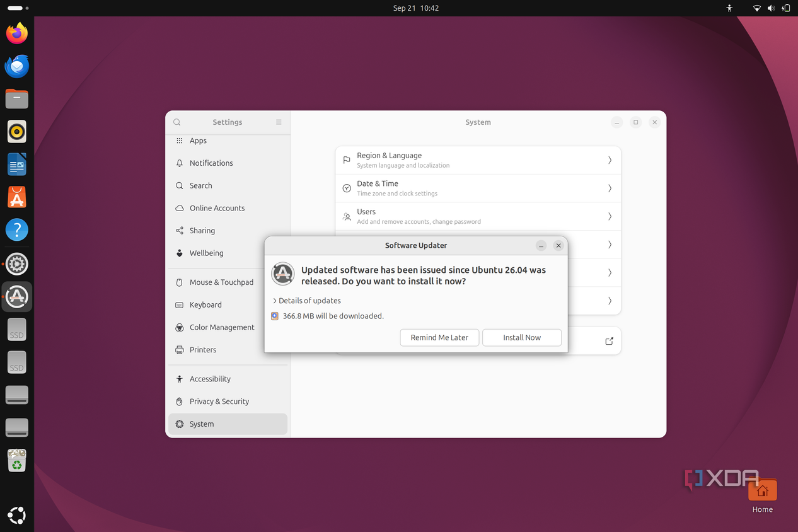Minimize the Software Updater dialog
The image size is (798, 532).
[541, 246]
